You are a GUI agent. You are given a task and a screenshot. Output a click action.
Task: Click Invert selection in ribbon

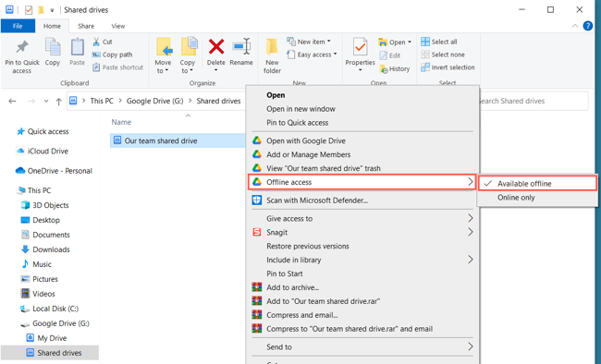pos(448,67)
